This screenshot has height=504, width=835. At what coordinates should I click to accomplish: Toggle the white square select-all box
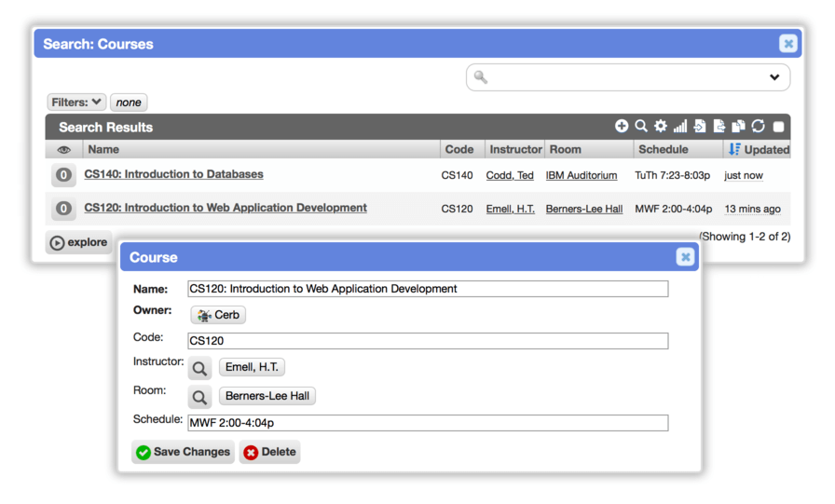778,127
